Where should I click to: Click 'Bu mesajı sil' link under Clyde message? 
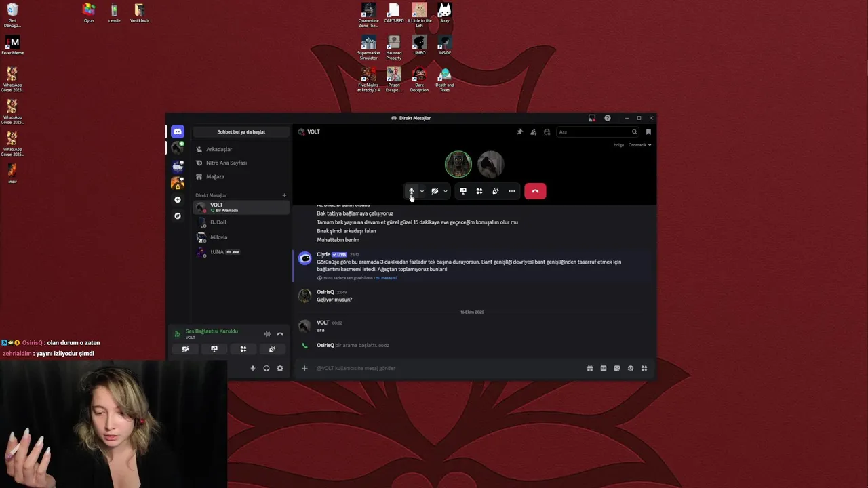point(387,278)
